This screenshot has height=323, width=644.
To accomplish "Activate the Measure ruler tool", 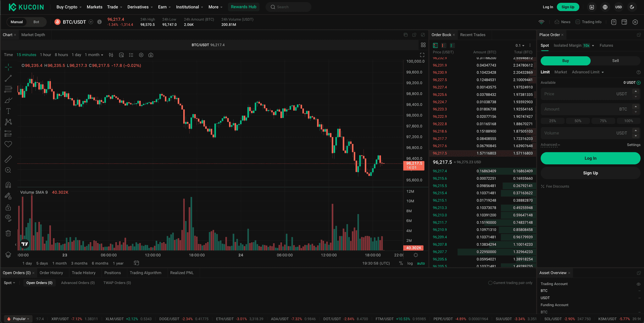I will 8,159.
